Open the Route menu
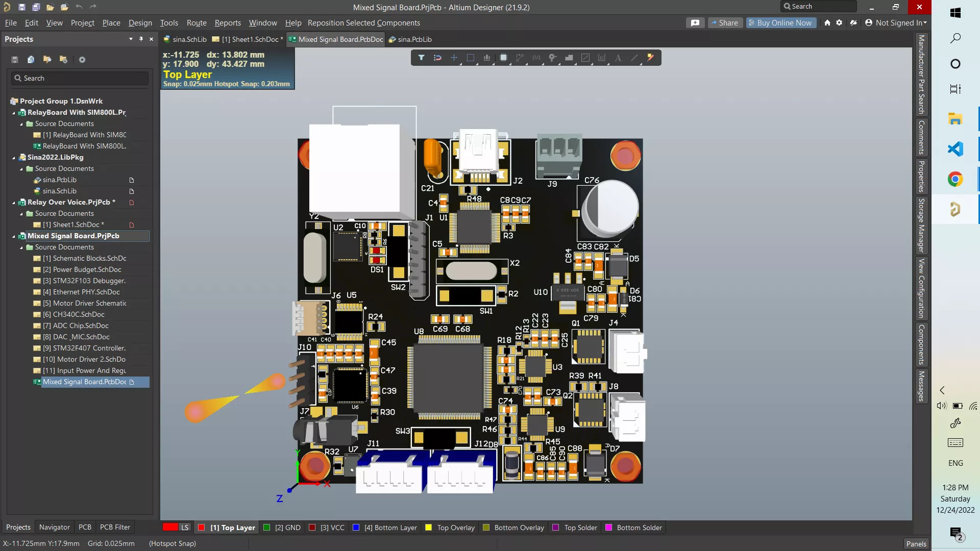This screenshot has height=551, width=980. tap(197, 23)
